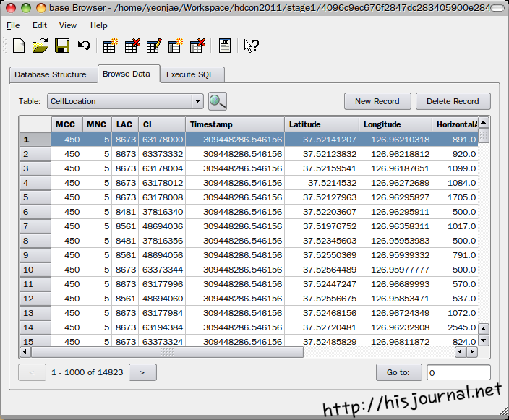Click the vertical scrollbar top up arrow
509x420 pixels.
[x=484, y=123]
